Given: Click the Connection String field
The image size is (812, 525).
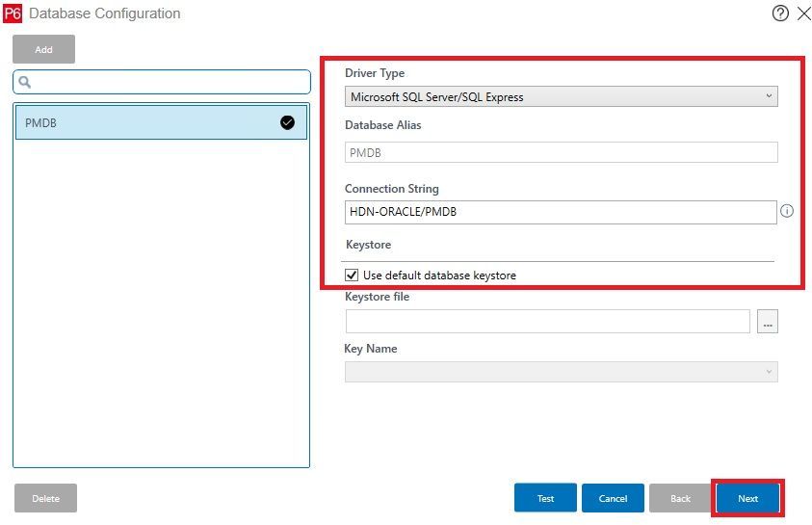Looking at the screenshot, I should click(x=561, y=212).
